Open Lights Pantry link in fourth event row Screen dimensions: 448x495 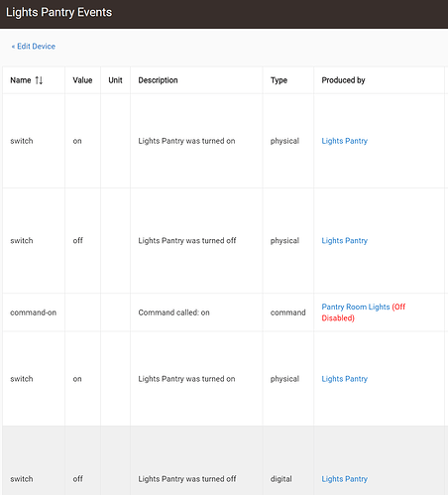(345, 379)
